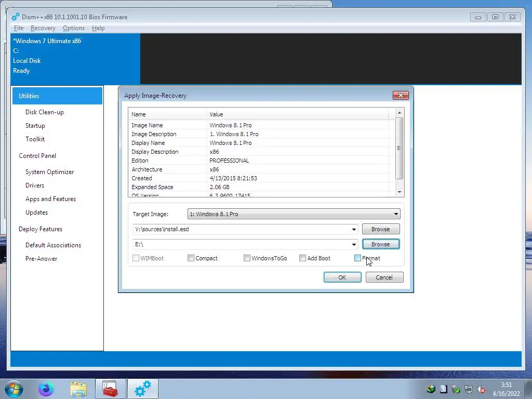Open Windows Explorer from the taskbar

tap(78, 389)
